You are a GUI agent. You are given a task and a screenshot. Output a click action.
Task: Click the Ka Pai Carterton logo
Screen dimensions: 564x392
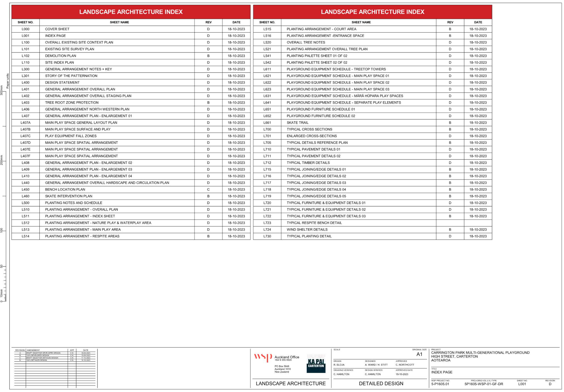(316, 363)
